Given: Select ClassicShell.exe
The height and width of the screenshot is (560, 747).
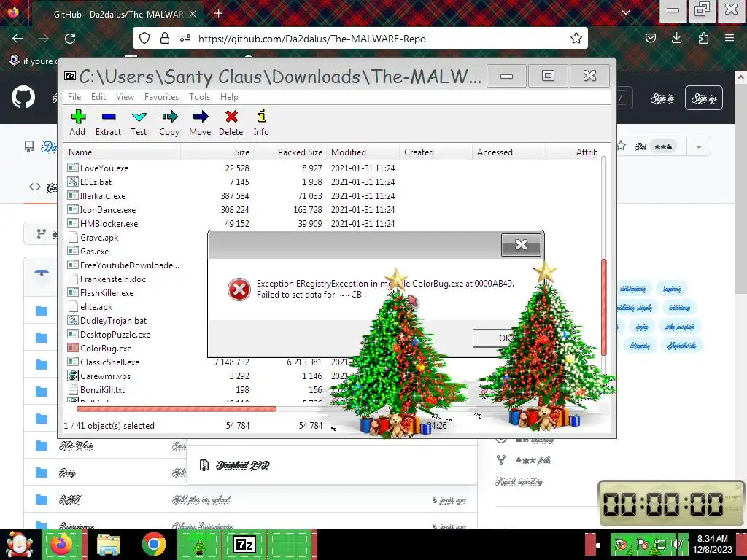Looking at the screenshot, I should 109,362.
